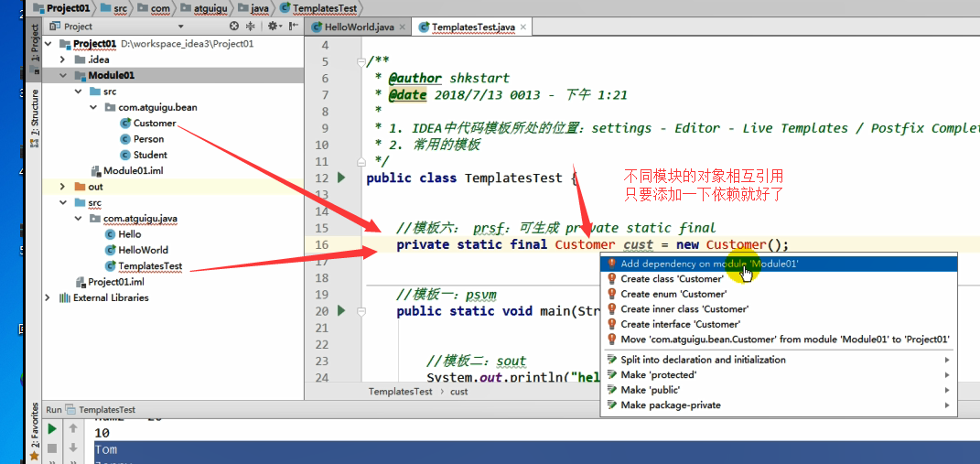Hide the Project tool window

click(x=293, y=27)
